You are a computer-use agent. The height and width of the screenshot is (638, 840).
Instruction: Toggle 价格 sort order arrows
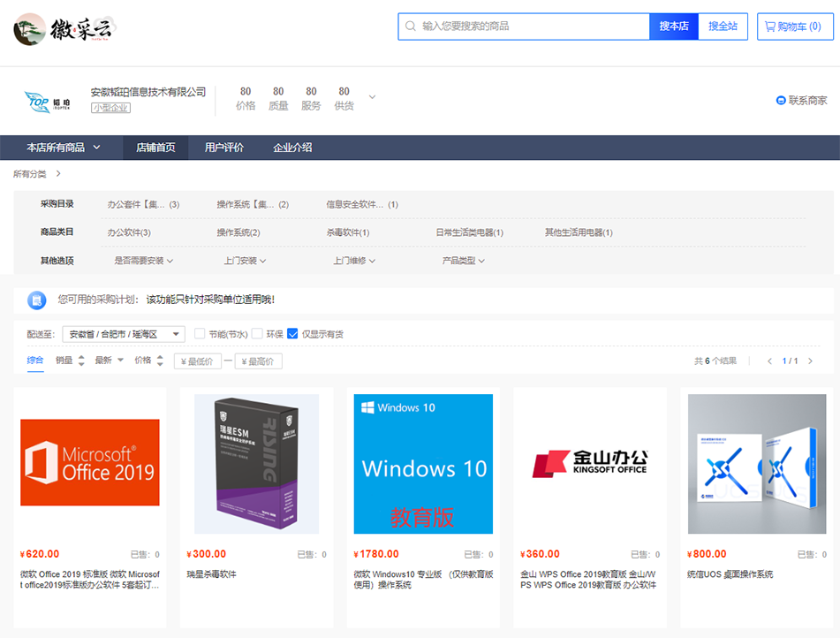tap(160, 361)
